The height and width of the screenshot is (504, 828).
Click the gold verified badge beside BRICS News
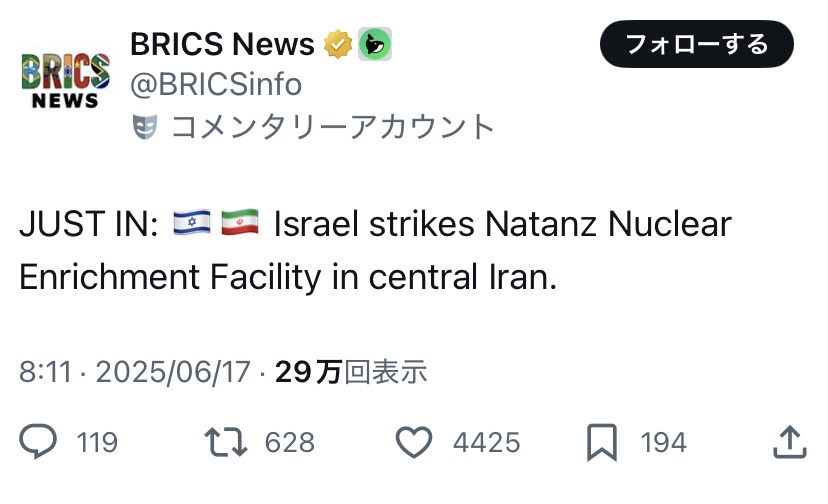[x=335, y=44]
